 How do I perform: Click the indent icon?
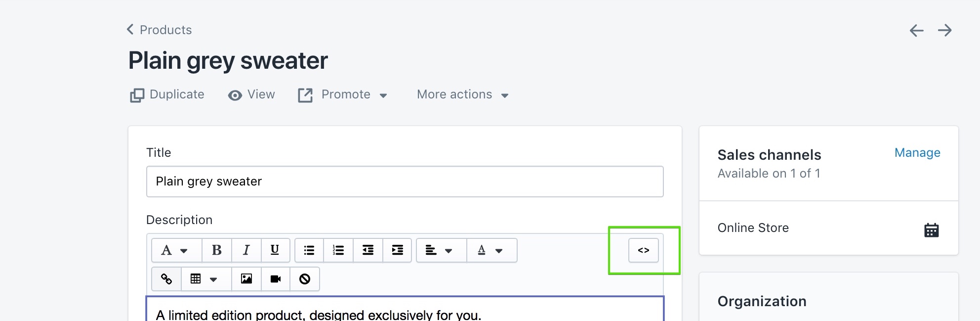click(397, 250)
